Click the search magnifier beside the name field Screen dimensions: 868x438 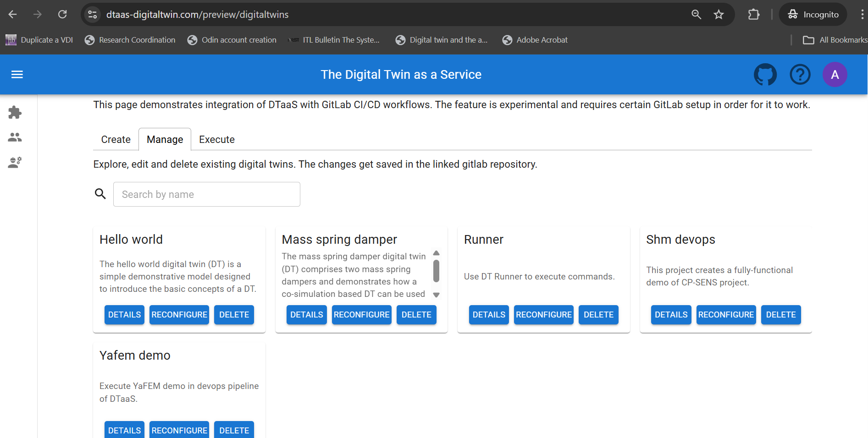pos(100,194)
